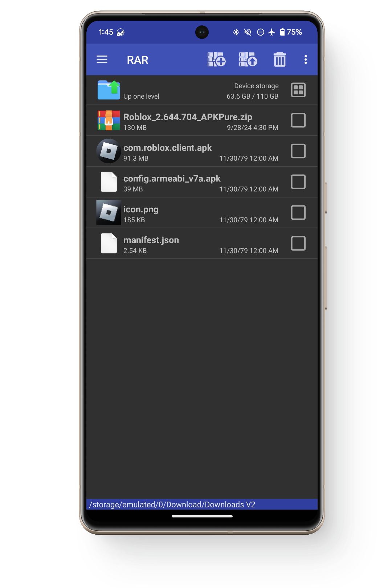The image size is (392, 588).
Task: Tap the Device storage info text
Action: [x=253, y=91]
